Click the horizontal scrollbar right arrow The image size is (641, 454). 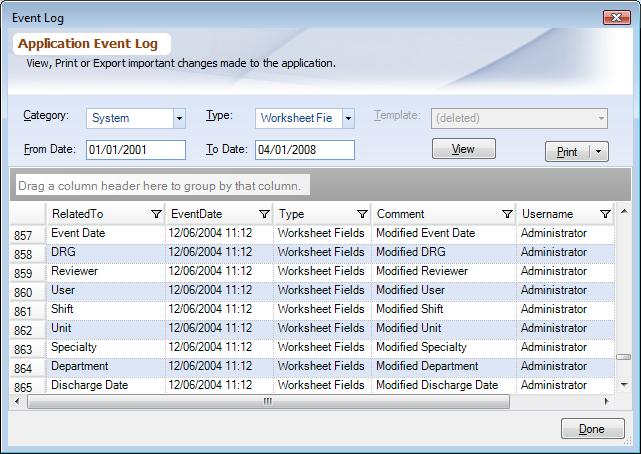pyautogui.click(x=607, y=401)
